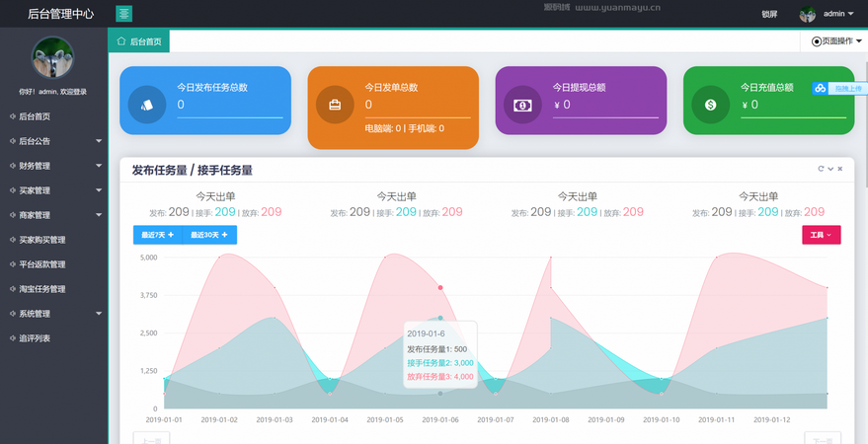Click the 发布任务量 / 接手任务量 heading
868x444 pixels.
tap(193, 171)
